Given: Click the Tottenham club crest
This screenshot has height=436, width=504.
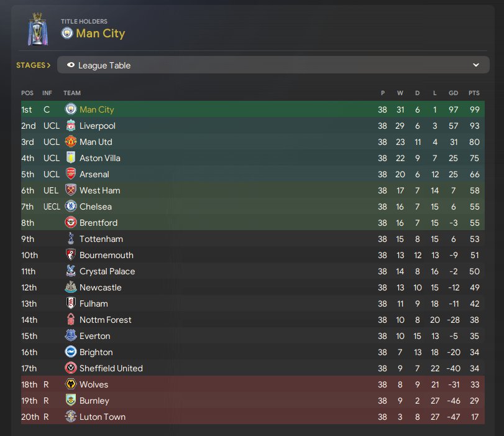Looking at the screenshot, I should click(x=71, y=239).
